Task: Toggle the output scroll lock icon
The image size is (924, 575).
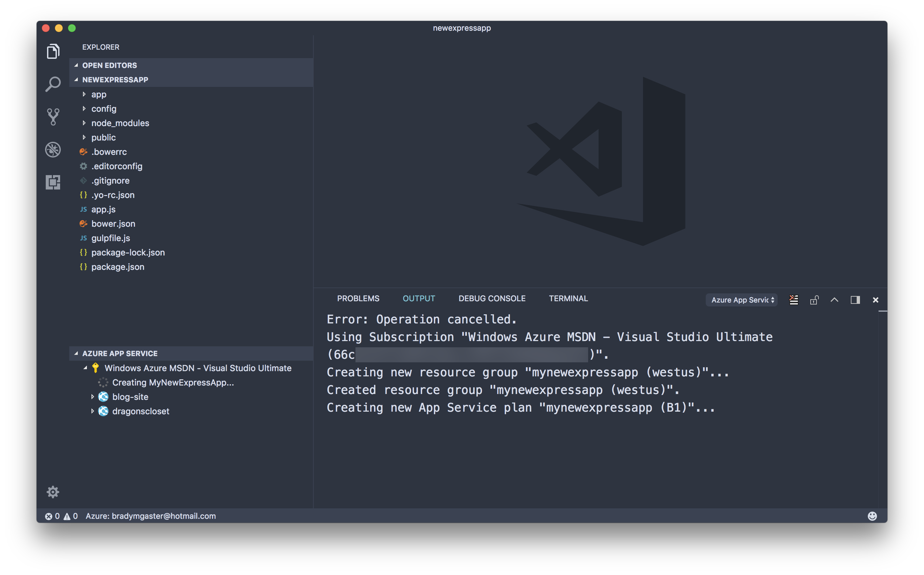Action: tap(814, 300)
